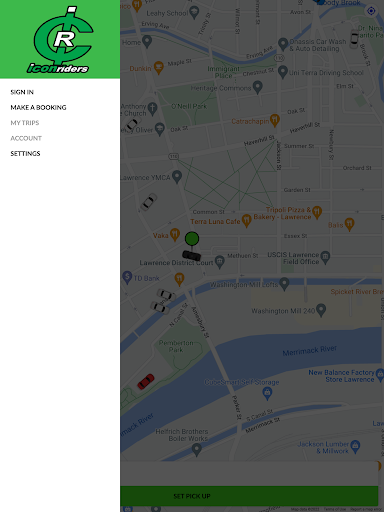Tap the CubeSmart Self Storage marker

pyautogui.click(x=267, y=394)
